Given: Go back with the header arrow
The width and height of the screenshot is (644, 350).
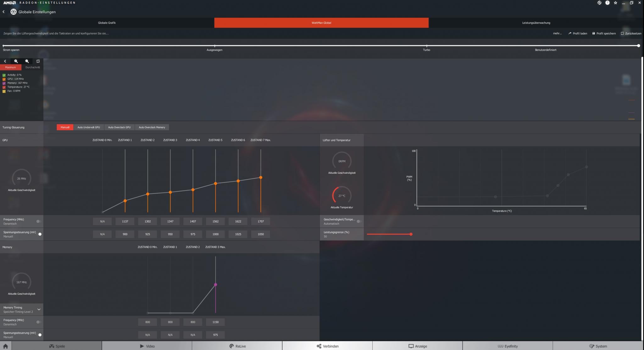Looking at the screenshot, I should (3, 12).
